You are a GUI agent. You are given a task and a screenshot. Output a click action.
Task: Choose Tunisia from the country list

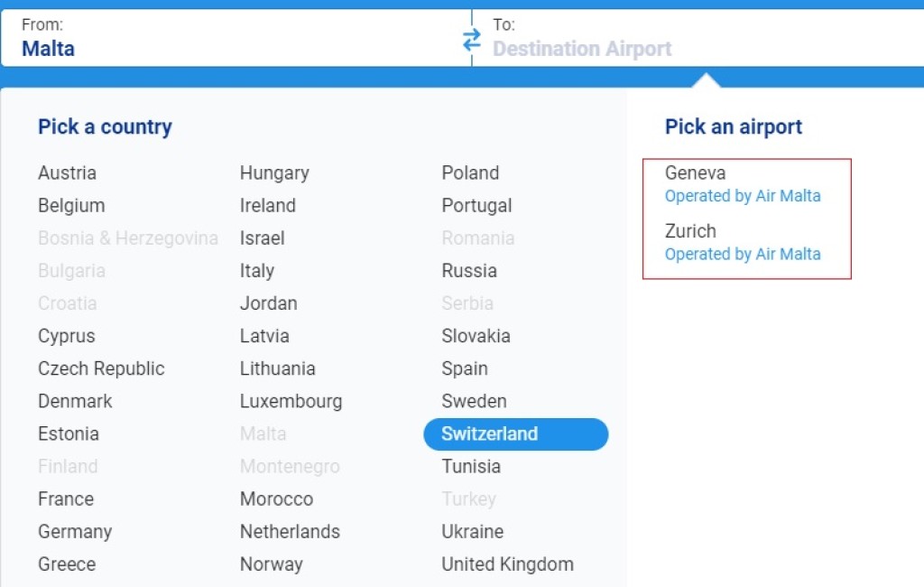click(471, 467)
